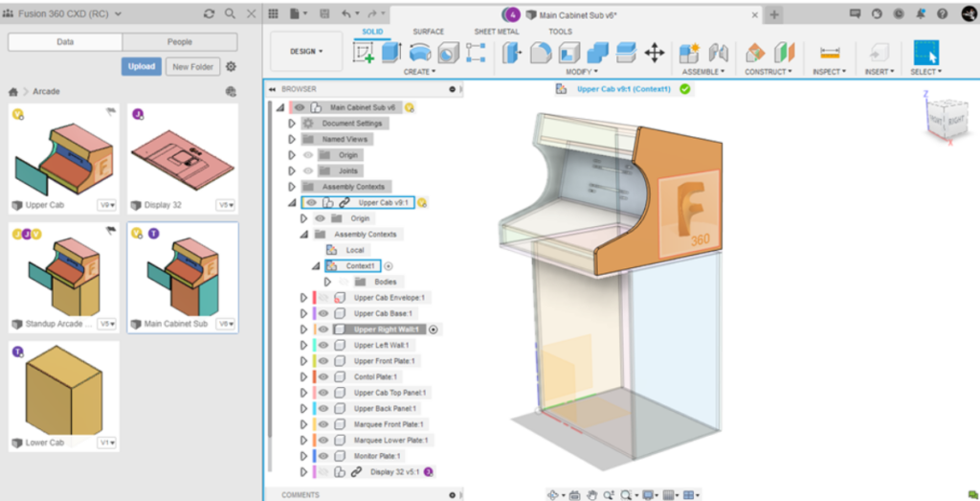The height and width of the screenshot is (501, 980).
Task: Click the New Component assemble icon
Action: point(690,53)
